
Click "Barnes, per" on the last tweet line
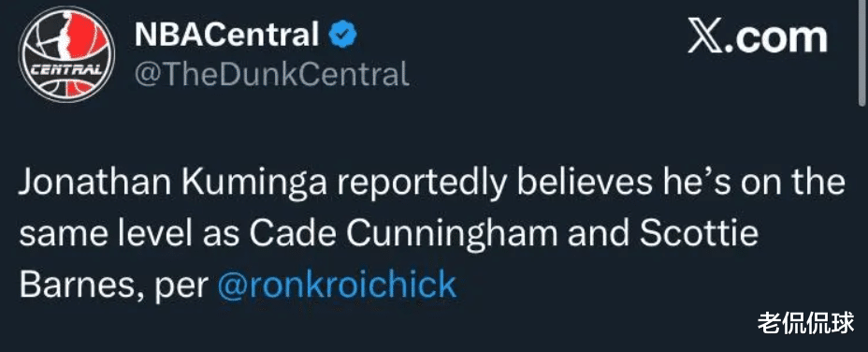pyautogui.click(x=114, y=285)
